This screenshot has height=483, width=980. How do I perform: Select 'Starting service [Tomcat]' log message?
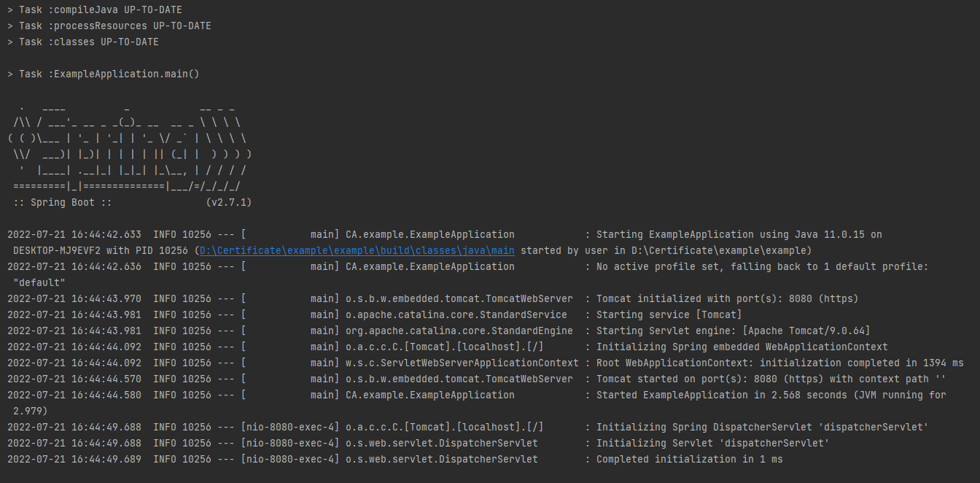point(669,314)
